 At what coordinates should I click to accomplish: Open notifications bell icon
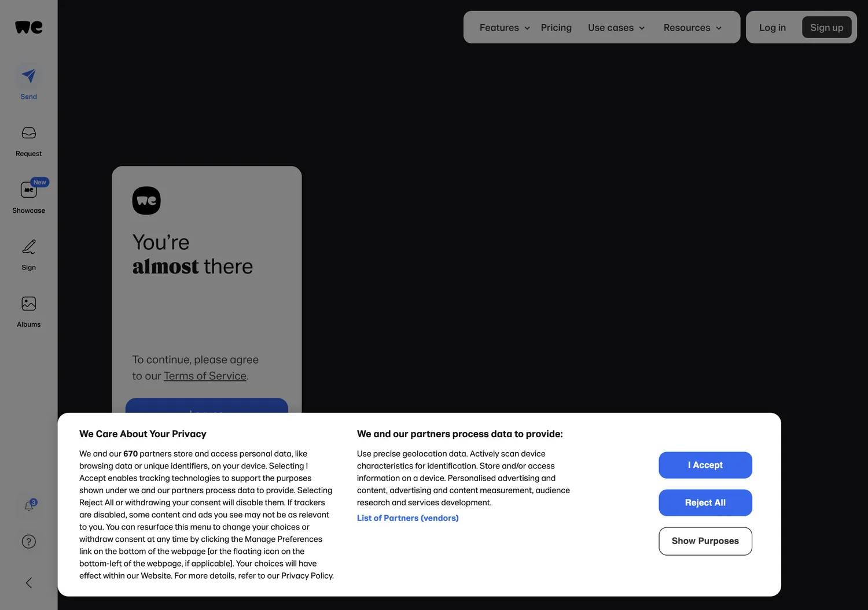point(29,506)
